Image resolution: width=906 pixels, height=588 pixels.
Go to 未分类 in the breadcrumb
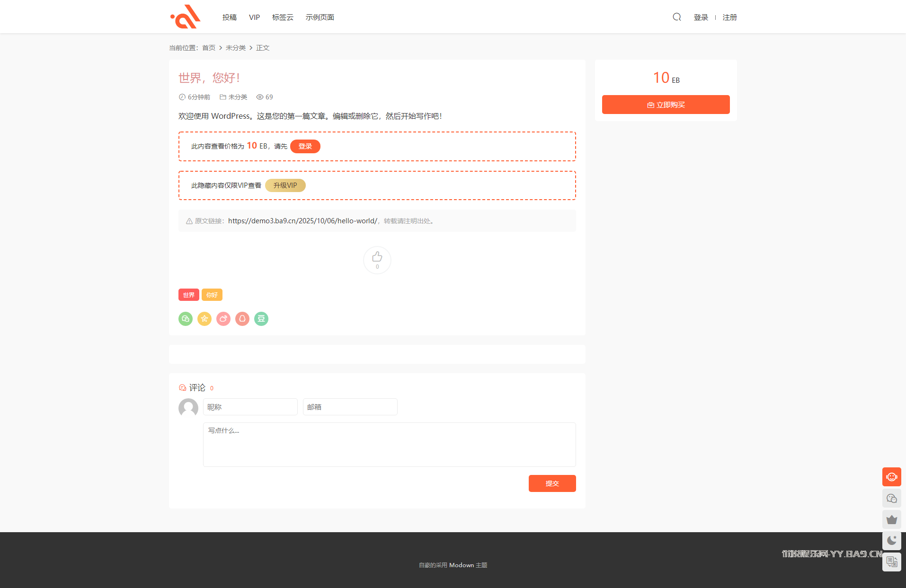pyautogui.click(x=235, y=48)
